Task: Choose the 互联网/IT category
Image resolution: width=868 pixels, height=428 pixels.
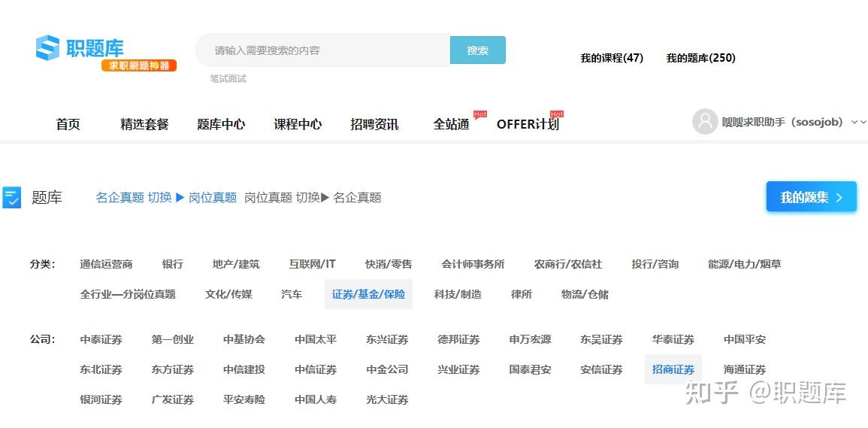Action: click(x=312, y=265)
